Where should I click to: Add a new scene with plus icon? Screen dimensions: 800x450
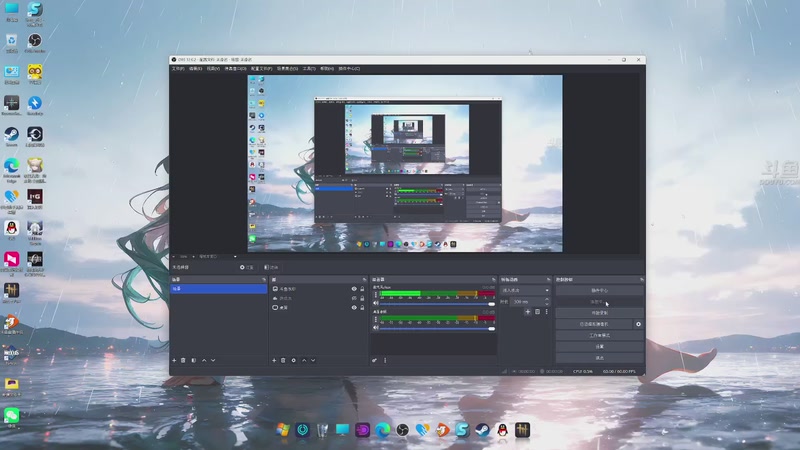click(174, 360)
